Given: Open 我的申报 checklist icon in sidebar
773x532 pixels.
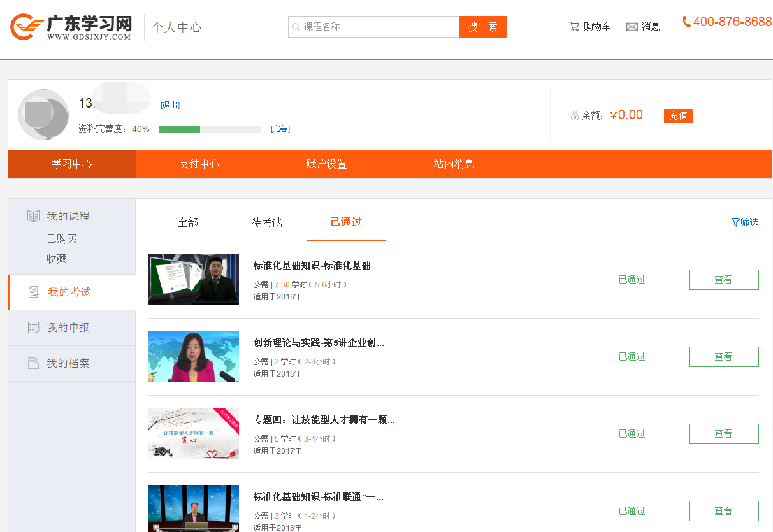Looking at the screenshot, I should [33, 327].
